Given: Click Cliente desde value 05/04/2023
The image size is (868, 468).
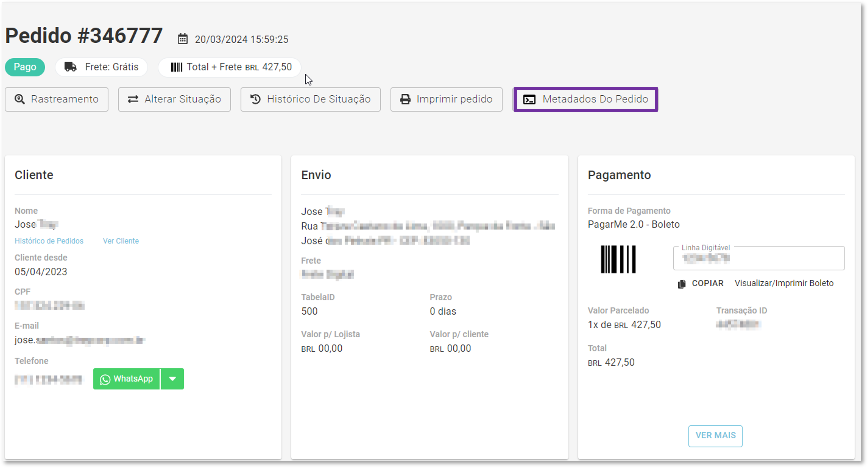Looking at the screenshot, I should 41,272.
